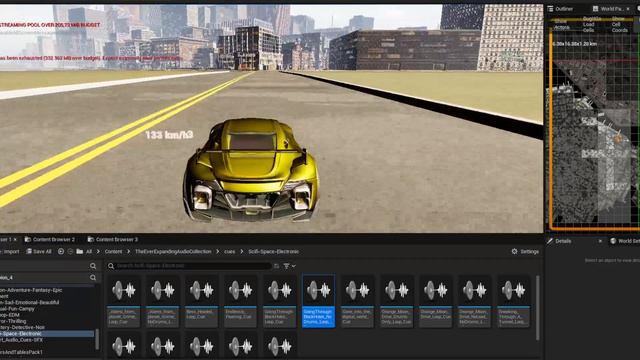This screenshot has height=360, width=640.
Task: Open the asset filter funnel menu
Action: (x=289, y=266)
